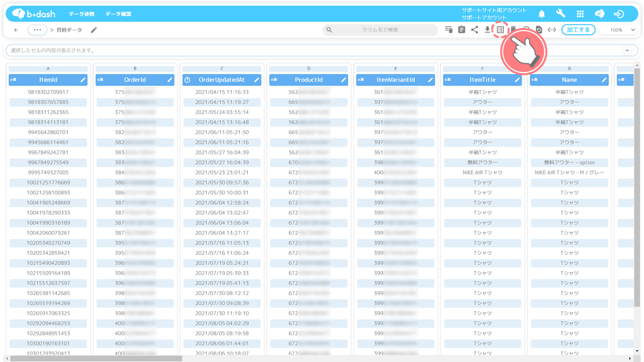Expand the selected cell content bar chevron

[627, 50]
